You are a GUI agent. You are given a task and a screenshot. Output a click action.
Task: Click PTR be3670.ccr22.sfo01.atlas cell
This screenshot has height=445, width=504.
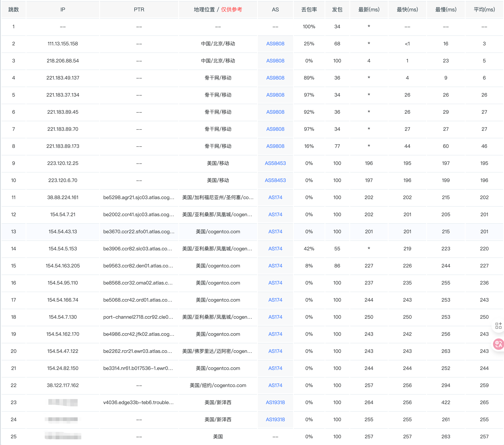(139, 231)
